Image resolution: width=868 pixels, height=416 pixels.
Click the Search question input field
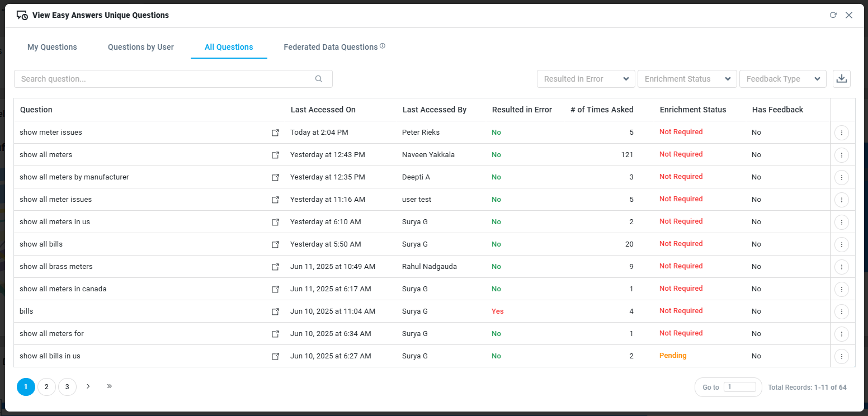(165, 79)
